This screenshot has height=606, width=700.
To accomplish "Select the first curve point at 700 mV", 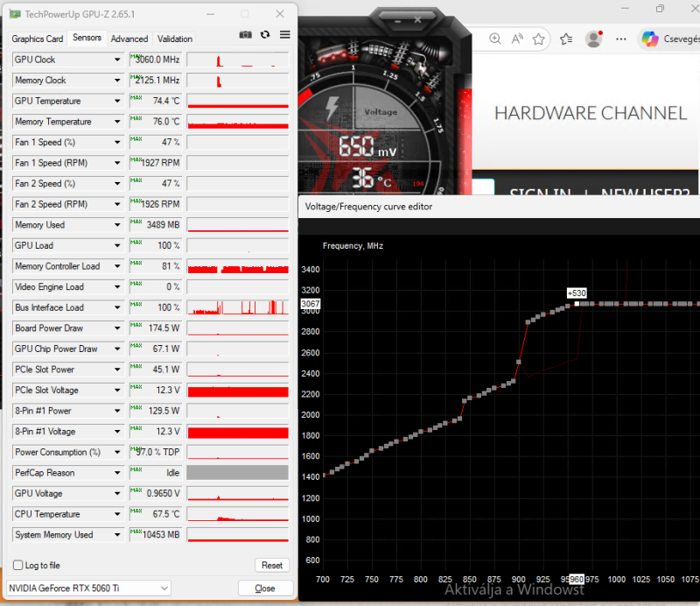I will pyautogui.click(x=324, y=476).
